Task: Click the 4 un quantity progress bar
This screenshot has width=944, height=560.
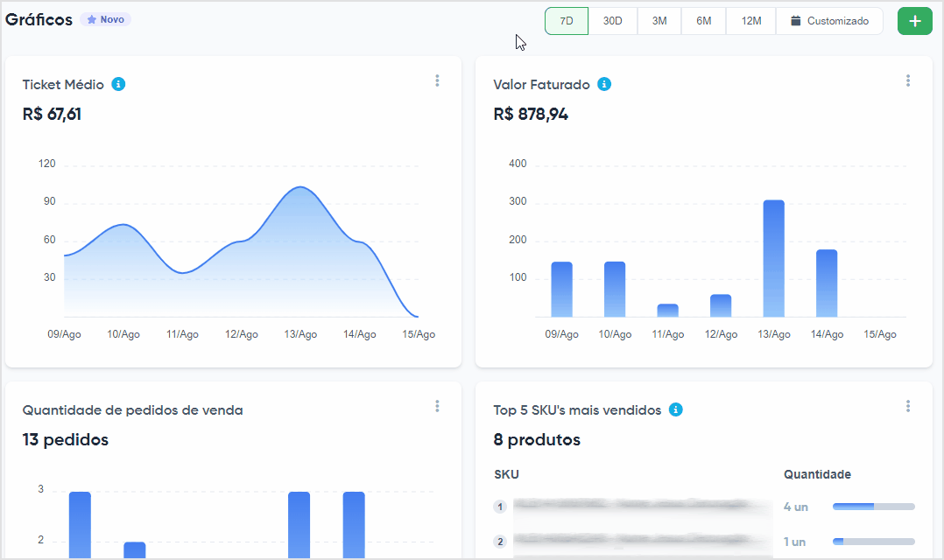Action: click(x=874, y=507)
